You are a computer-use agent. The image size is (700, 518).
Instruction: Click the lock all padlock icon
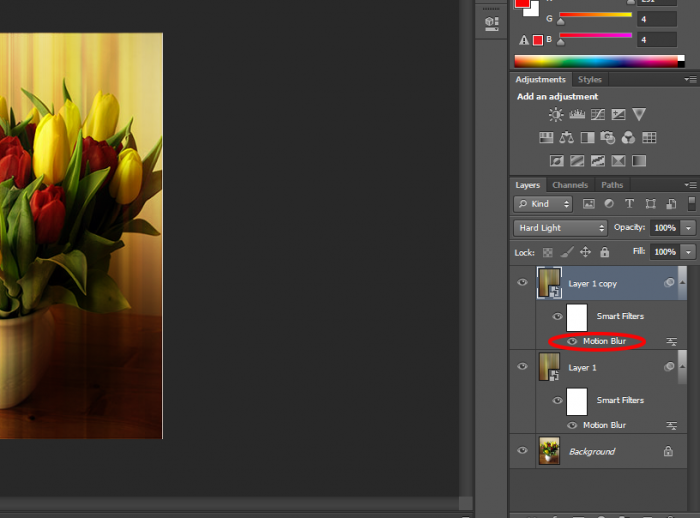(x=602, y=253)
